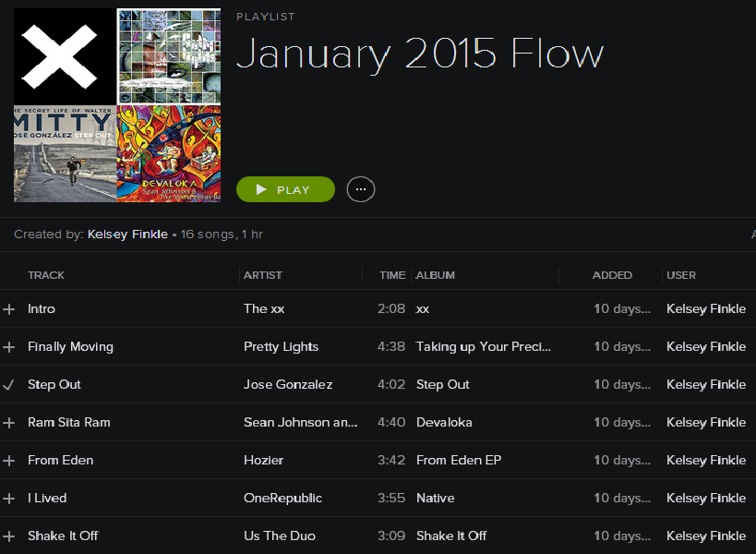Sort the playlist by Track column header
Viewport: 756px width, 554px height.
coord(46,275)
